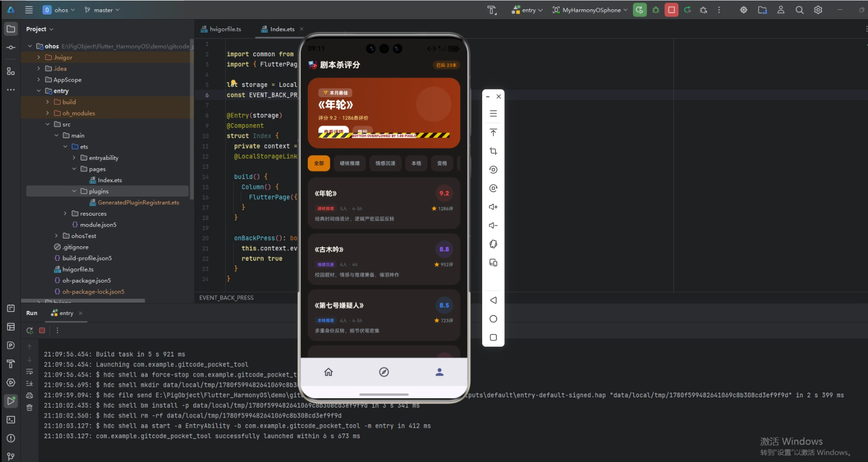The width and height of the screenshot is (868, 462).
Task: Expand ohosTest folder
Action: [x=56, y=236]
